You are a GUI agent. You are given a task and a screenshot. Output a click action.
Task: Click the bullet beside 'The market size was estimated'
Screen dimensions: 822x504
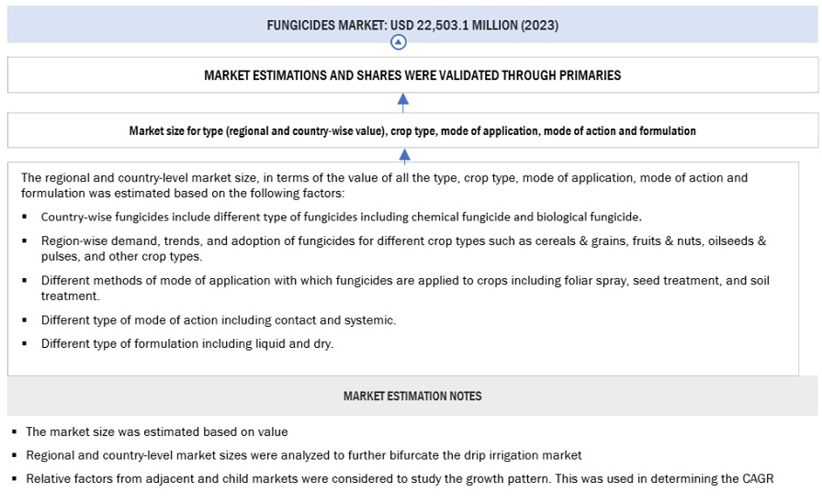14,432
